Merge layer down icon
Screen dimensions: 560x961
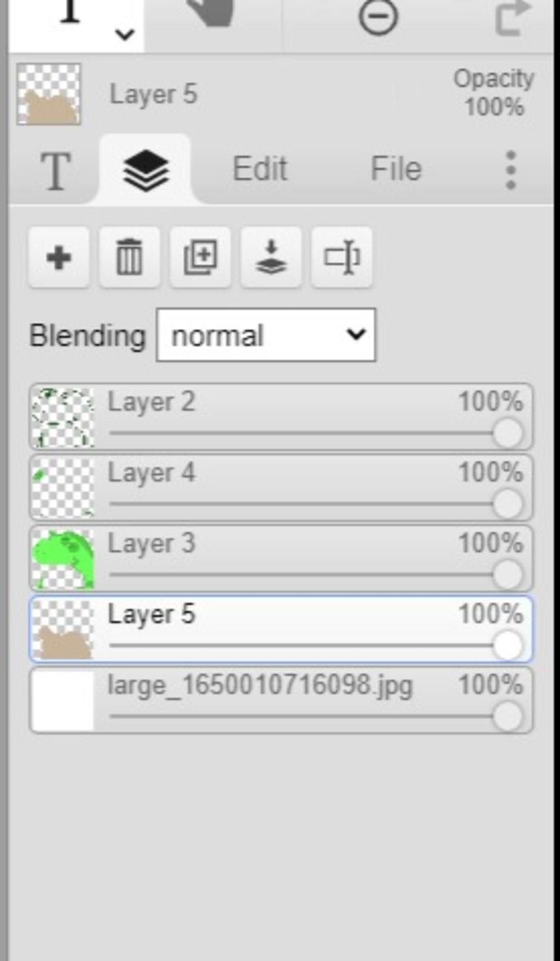[271, 257]
